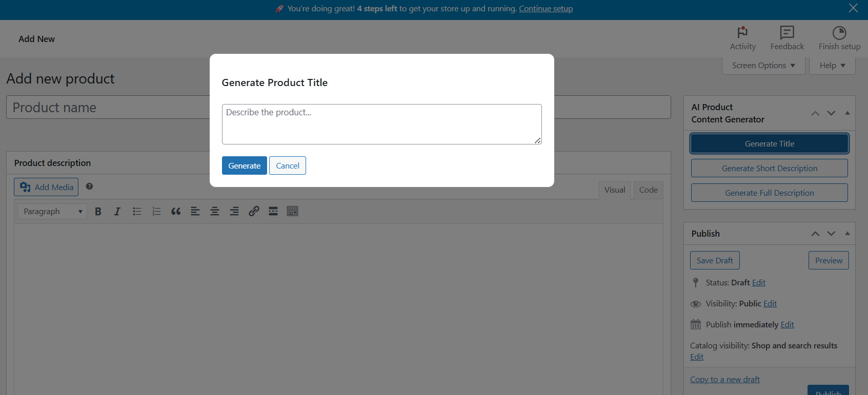The width and height of the screenshot is (868, 395).
Task: Click the insert link icon
Action: click(254, 212)
